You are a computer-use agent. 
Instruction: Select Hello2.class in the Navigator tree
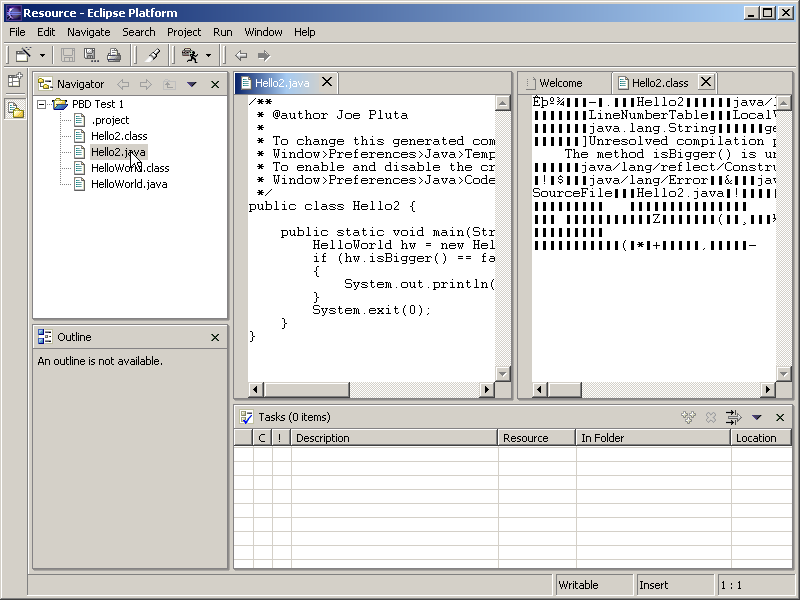pyautogui.click(x=119, y=136)
